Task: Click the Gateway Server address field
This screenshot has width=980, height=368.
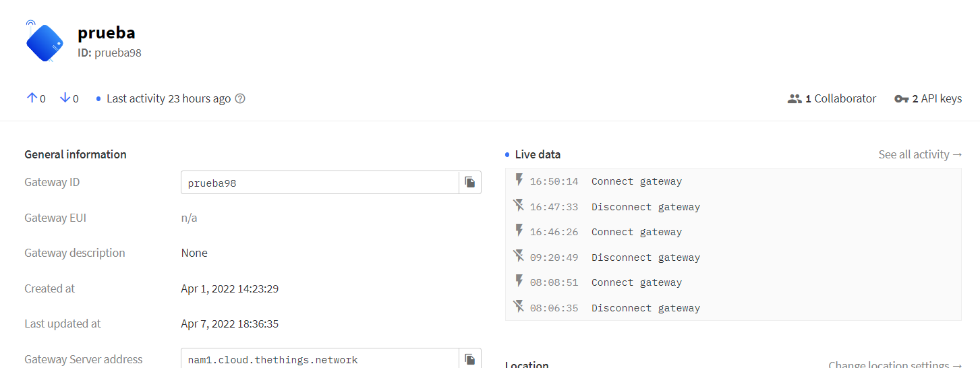Action: (x=320, y=359)
